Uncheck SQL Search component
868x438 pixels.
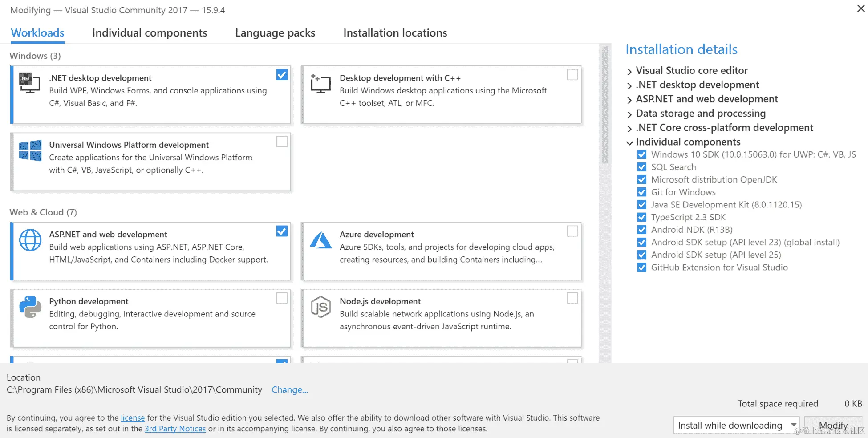641,167
